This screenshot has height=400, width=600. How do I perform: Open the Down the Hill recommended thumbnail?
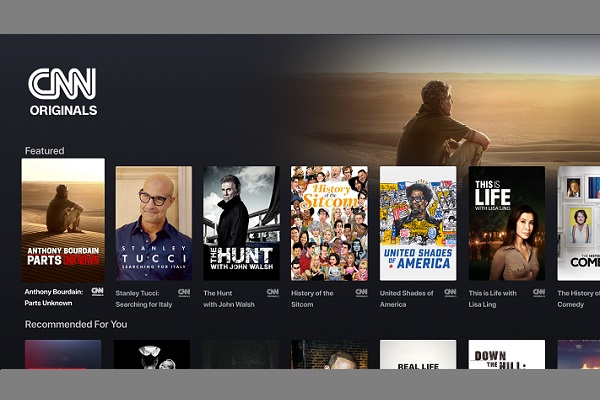click(507, 354)
